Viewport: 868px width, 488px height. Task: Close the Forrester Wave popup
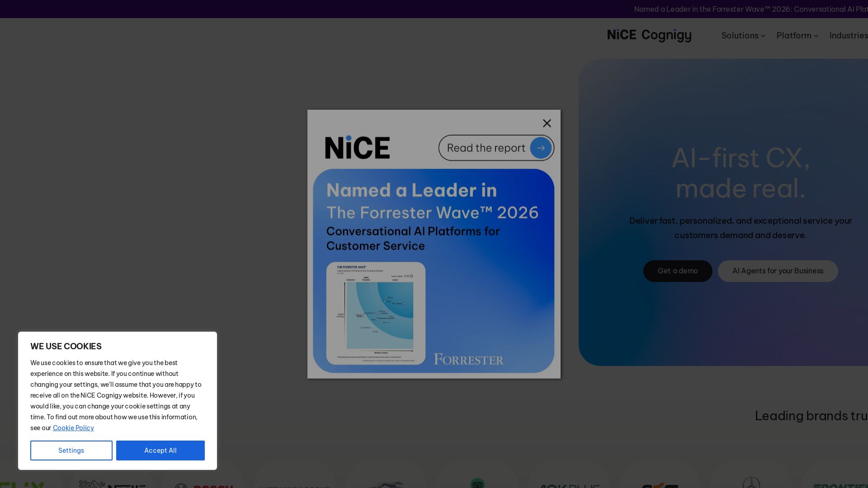click(547, 123)
